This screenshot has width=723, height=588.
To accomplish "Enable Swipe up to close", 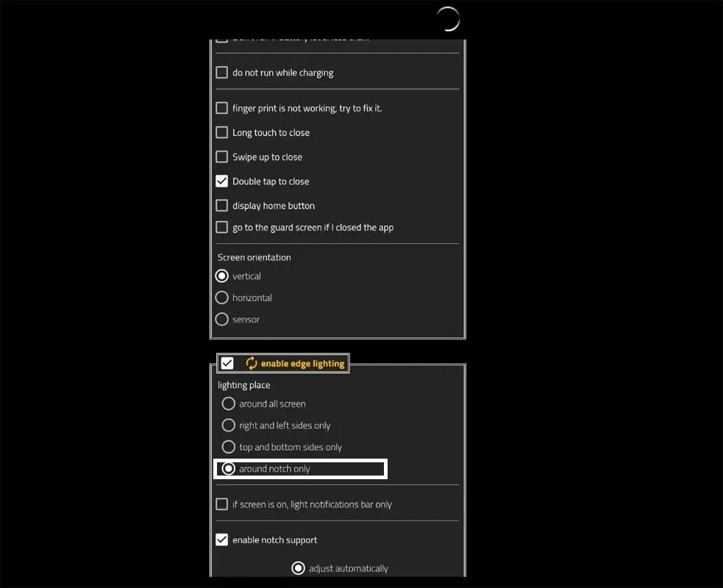I will point(222,157).
